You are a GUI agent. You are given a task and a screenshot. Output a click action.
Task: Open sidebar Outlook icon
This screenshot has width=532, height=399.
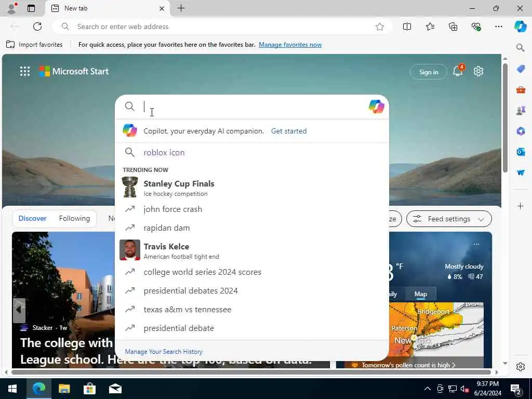pyautogui.click(x=521, y=152)
